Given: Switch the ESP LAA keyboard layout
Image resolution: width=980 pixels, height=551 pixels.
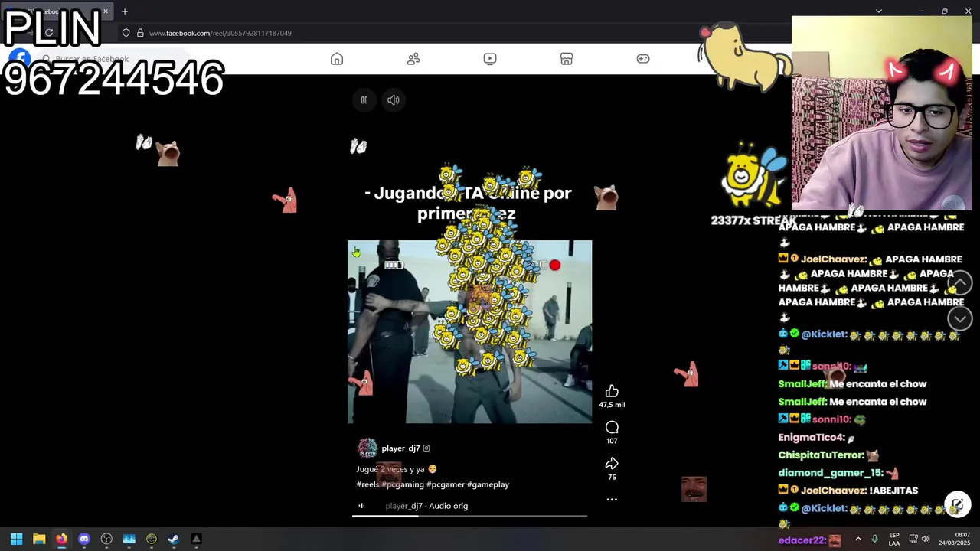Looking at the screenshot, I should pyautogui.click(x=894, y=539).
